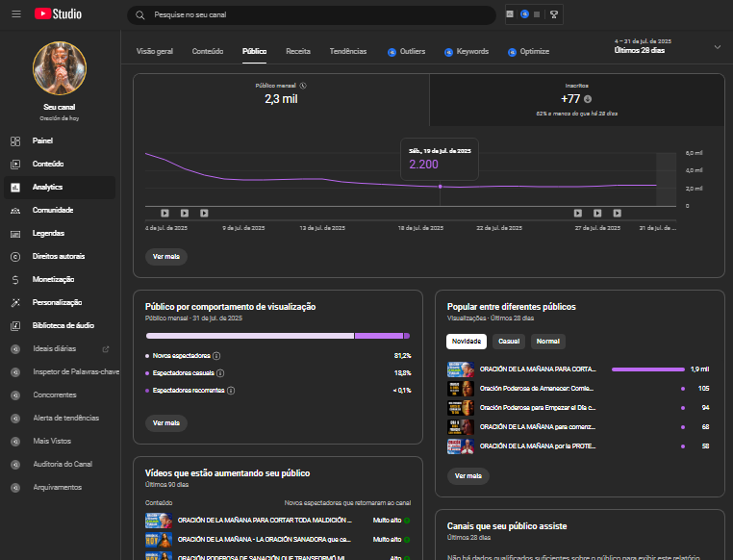Go to Conteúdo in the sidebar
This screenshot has width=733, height=560.
click(60, 164)
